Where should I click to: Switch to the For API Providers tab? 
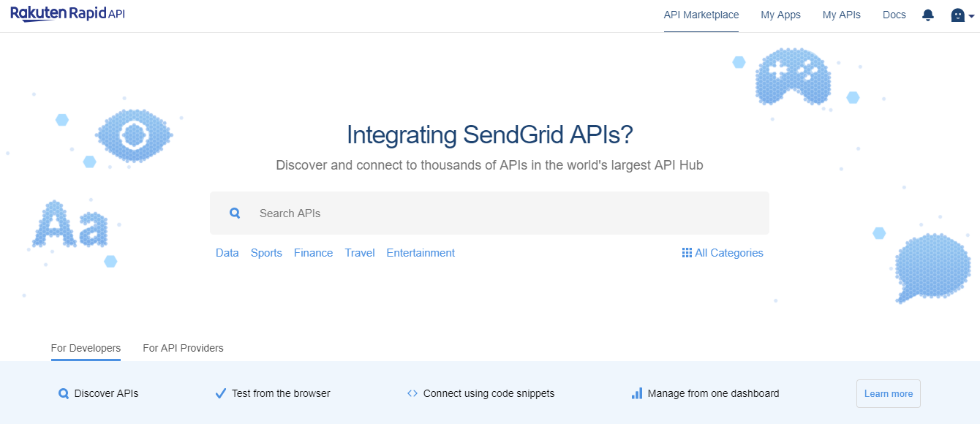pos(183,348)
